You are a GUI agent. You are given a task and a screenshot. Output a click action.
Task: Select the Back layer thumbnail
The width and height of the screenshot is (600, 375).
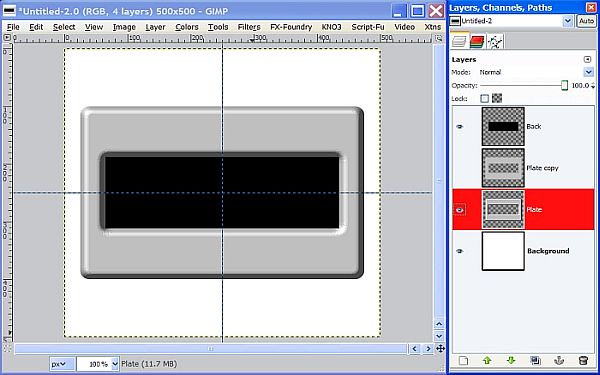click(x=503, y=126)
